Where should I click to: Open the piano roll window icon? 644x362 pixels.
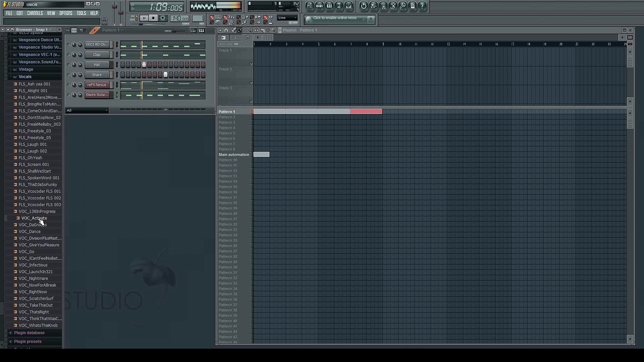[329, 6]
